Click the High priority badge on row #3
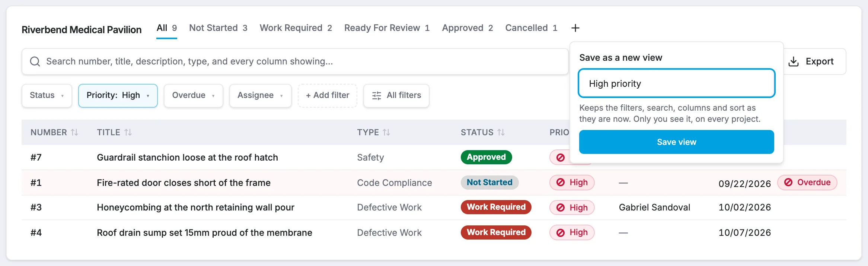Image resolution: width=868 pixels, height=266 pixels. tap(572, 208)
